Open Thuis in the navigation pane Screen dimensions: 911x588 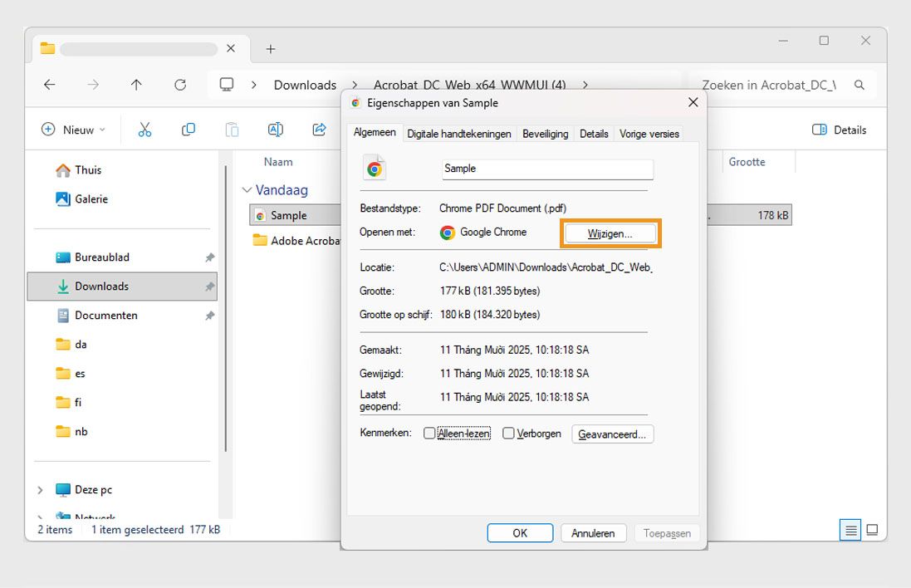[x=88, y=170]
